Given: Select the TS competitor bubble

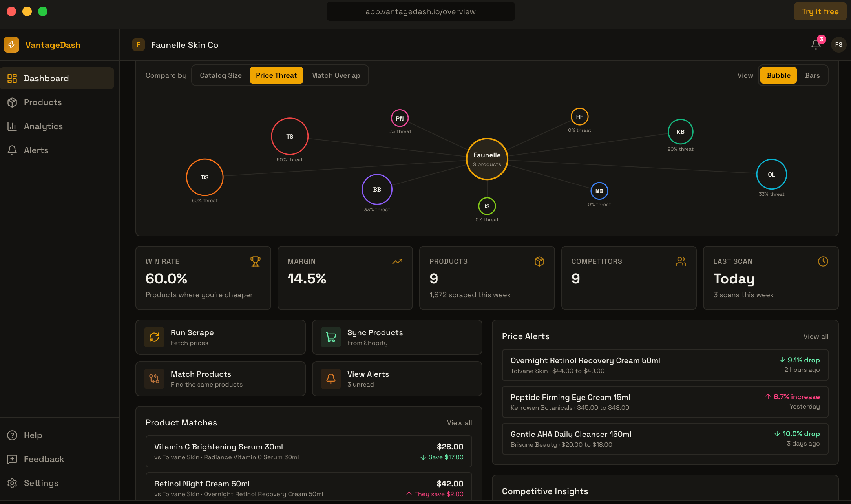Looking at the screenshot, I should coord(290,136).
